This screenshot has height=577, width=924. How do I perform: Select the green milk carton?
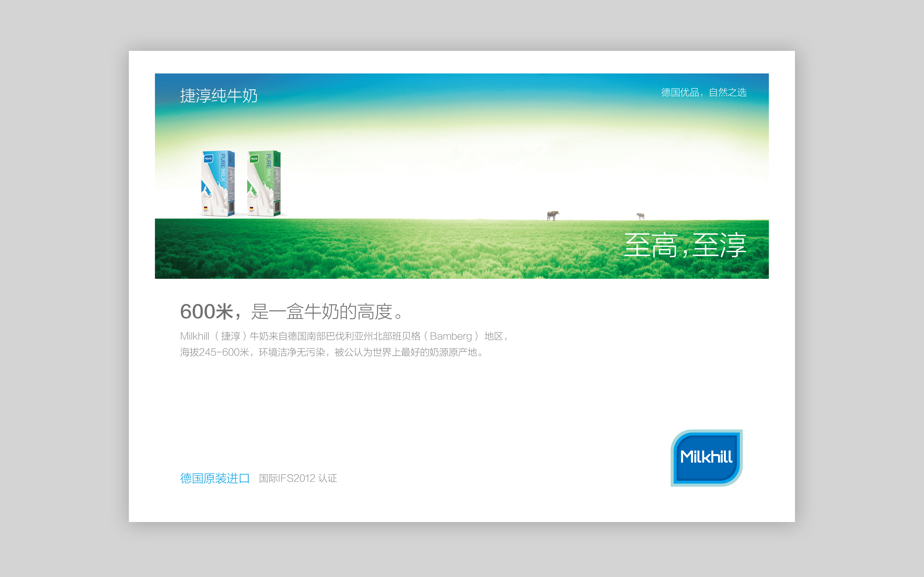[263, 184]
